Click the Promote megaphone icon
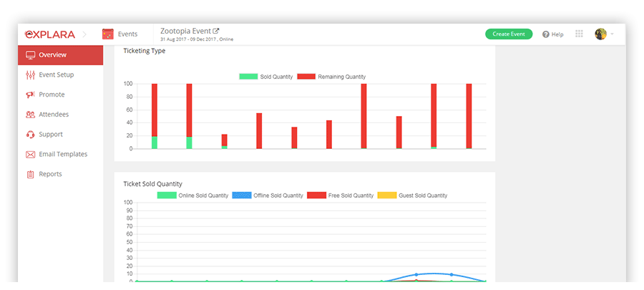The image size is (644, 290). [x=30, y=95]
